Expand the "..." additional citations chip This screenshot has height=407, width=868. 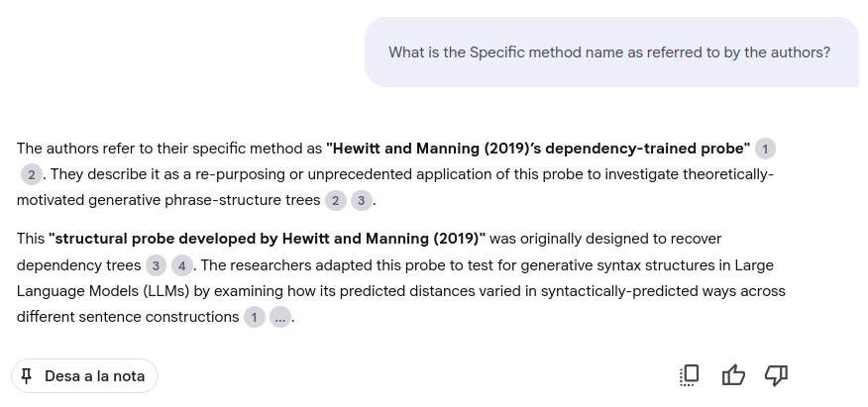(280, 318)
